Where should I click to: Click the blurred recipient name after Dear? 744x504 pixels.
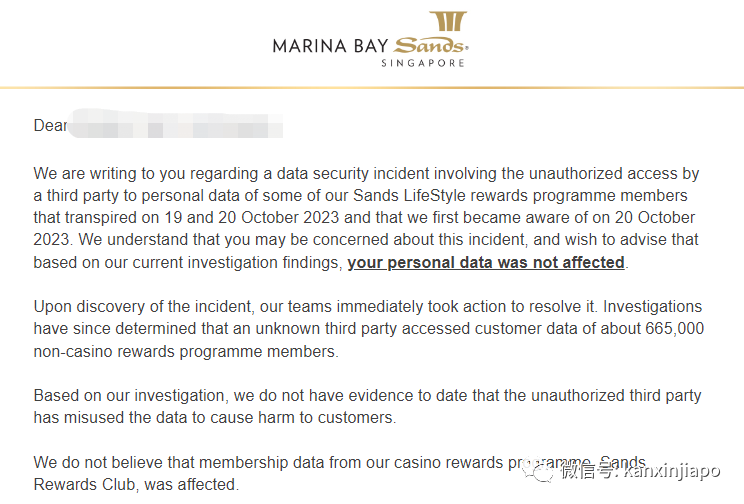(x=175, y=124)
